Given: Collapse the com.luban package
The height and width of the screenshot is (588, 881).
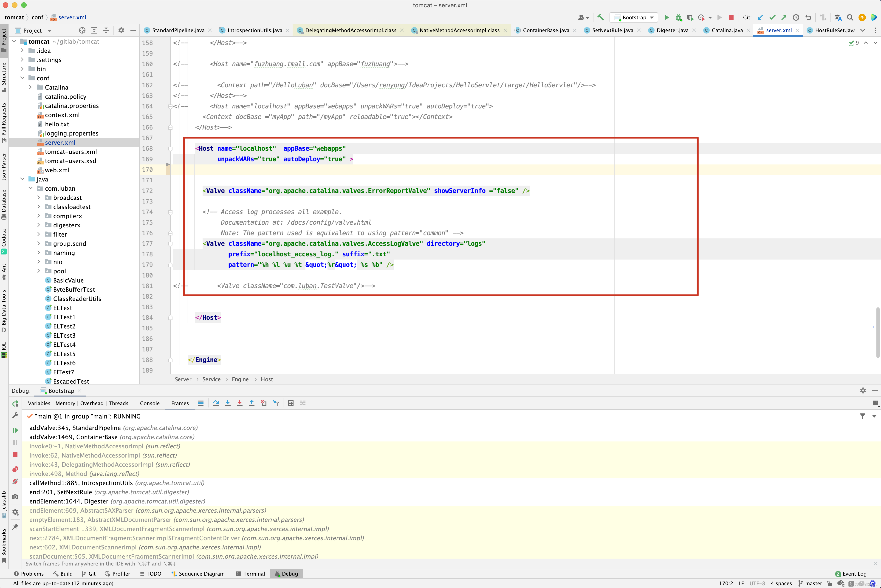Looking at the screenshot, I should tap(30, 188).
